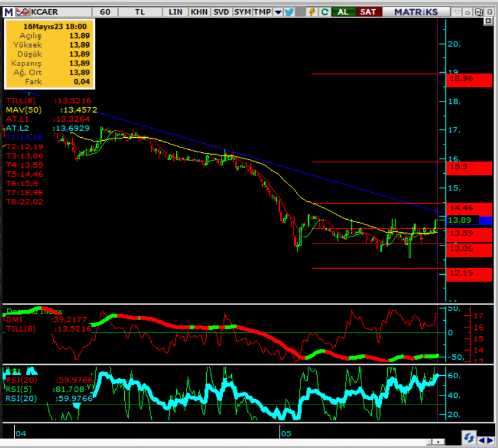Open the SYM symbol option
498x448 pixels.
(x=242, y=12)
